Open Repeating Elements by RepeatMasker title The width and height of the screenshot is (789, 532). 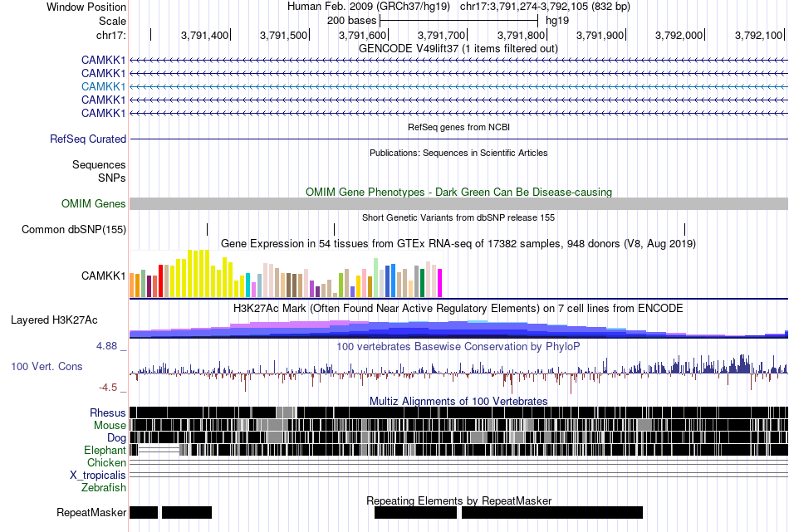(458, 500)
